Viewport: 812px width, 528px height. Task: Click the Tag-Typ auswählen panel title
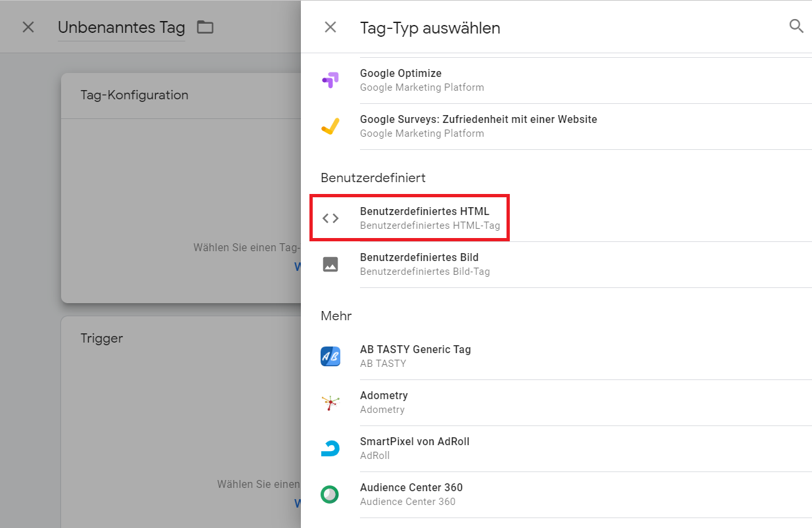[x=430, y=28]
